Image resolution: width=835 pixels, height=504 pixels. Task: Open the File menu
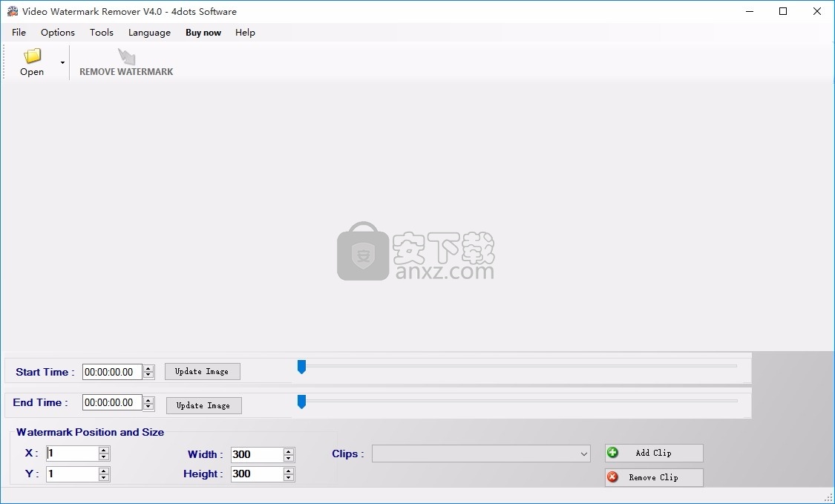19,33
